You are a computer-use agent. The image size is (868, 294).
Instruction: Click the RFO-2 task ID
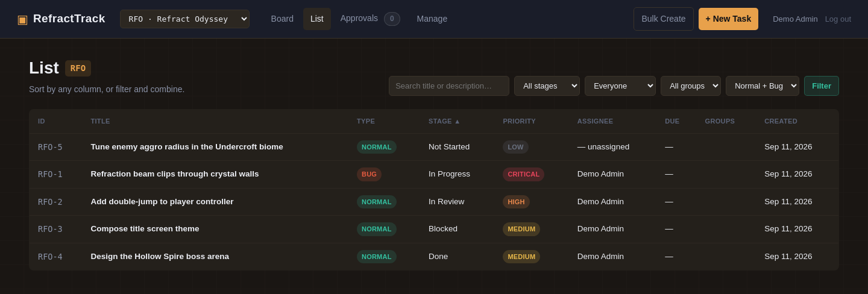(x=50, y=202)
